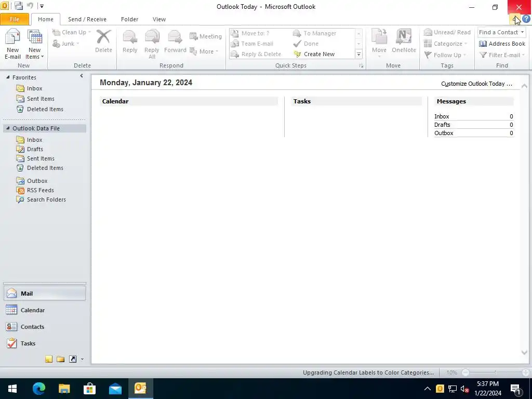Select Reply & Delete quick step
The width and height of the screenshot is (532, 399).
tap(256, 54)
